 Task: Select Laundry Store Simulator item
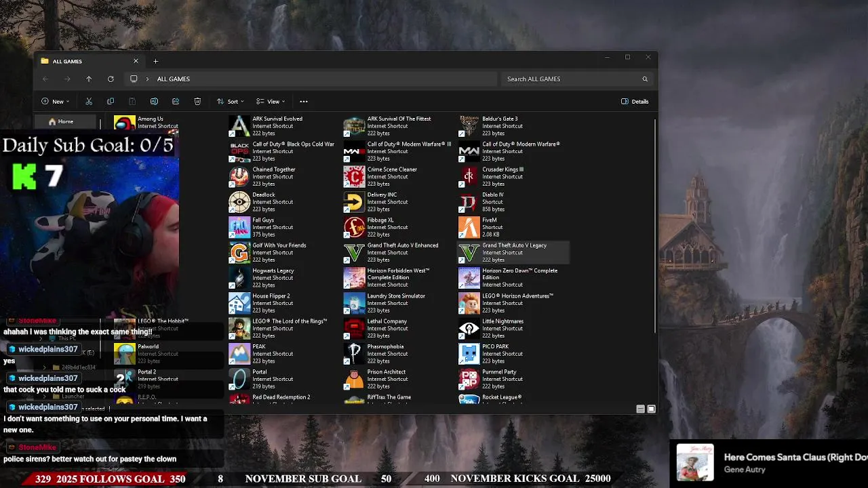pos(397,303)
